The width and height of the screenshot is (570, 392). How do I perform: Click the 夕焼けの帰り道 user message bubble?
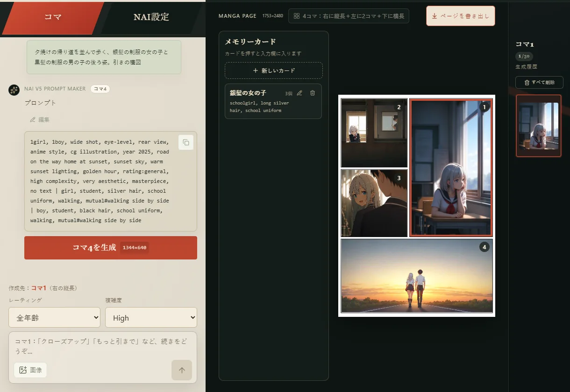pos(104,57)
